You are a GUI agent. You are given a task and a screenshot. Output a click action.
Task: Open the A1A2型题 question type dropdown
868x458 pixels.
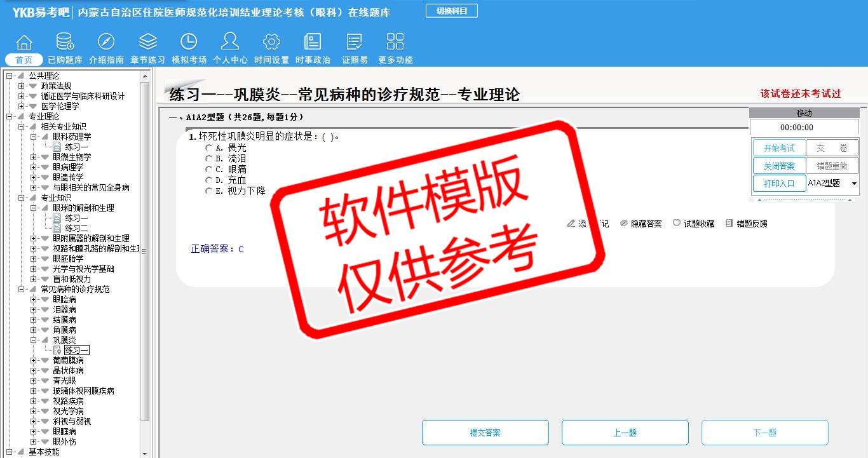(853, 184)
